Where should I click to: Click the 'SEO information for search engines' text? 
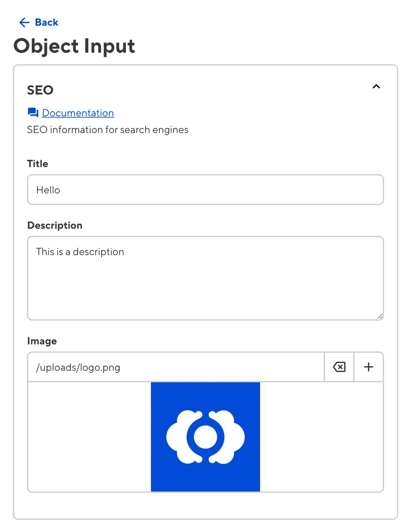coord(108,130)
